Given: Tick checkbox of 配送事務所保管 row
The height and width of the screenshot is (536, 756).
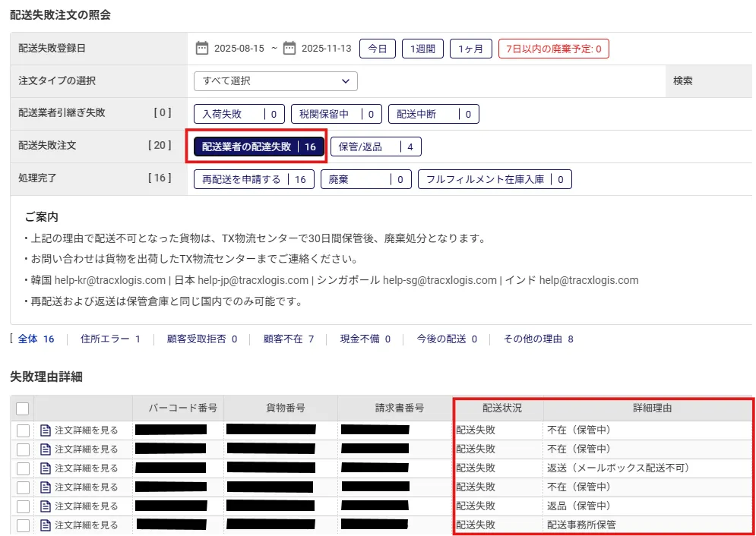Looking at the screenshot, I should click(23, 525).
